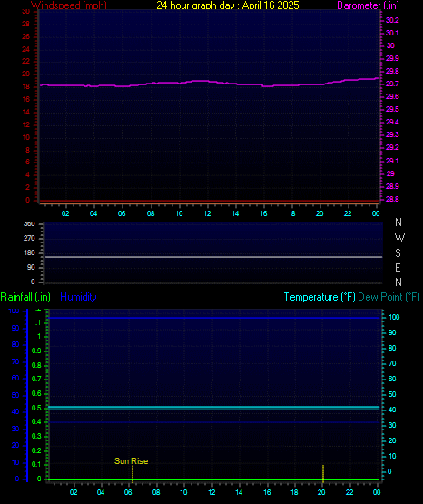Click the cyan temperature line
The height and width of the screenshot is (504, 423).
coord(214,407)
